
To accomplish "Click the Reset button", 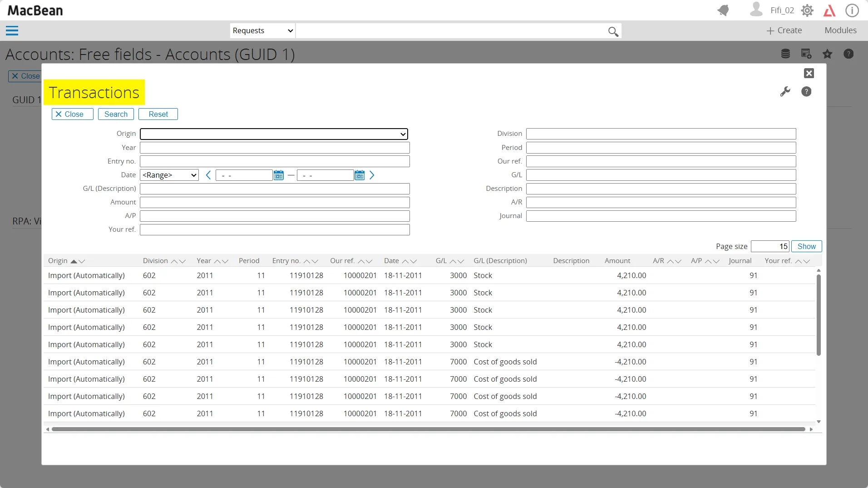I will pyautogui.click(x=158, y=114).
